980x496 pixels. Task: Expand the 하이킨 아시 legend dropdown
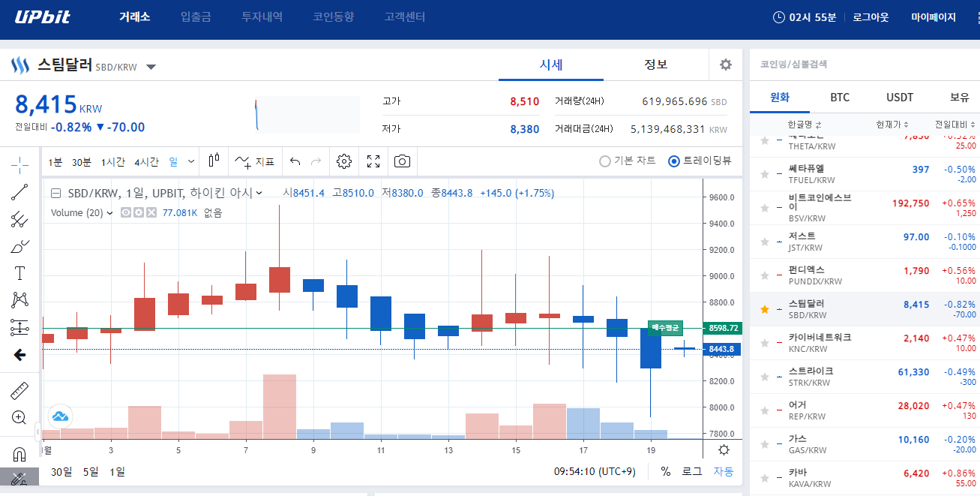(x=259, y=193)
